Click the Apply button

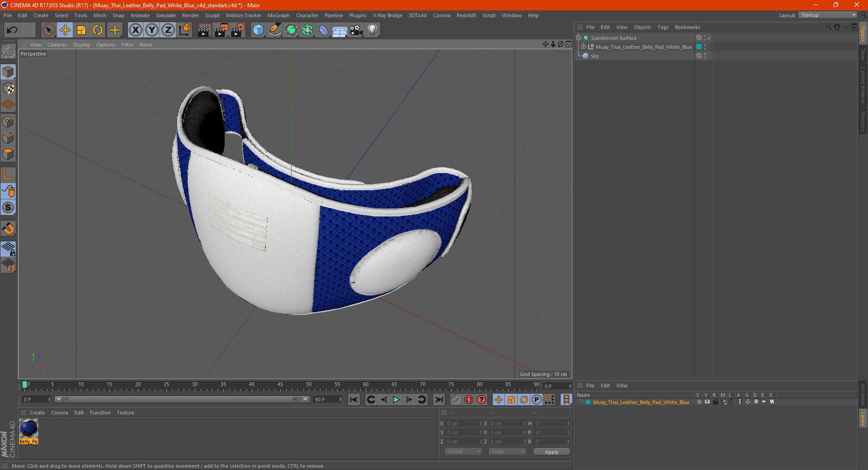[x=552, y=452]
